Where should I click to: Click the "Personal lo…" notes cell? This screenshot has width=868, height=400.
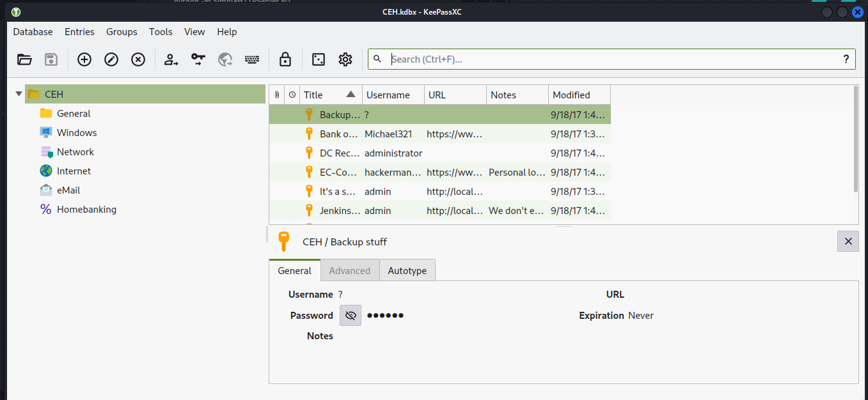[x=517, y=172]
